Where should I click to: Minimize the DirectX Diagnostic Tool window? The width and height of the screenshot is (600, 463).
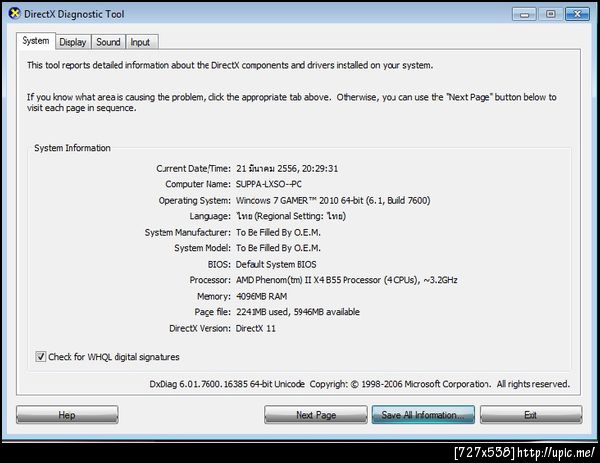524,15
